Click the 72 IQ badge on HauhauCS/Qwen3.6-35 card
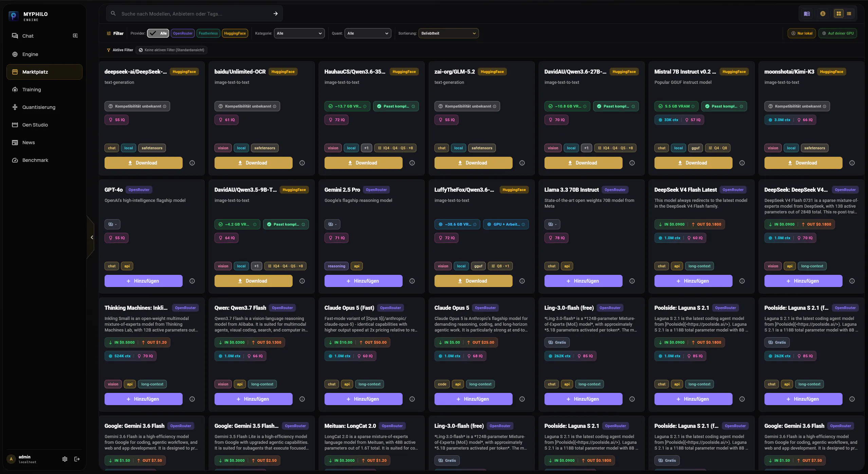This screenshot has width=868, height=474. 336,120
